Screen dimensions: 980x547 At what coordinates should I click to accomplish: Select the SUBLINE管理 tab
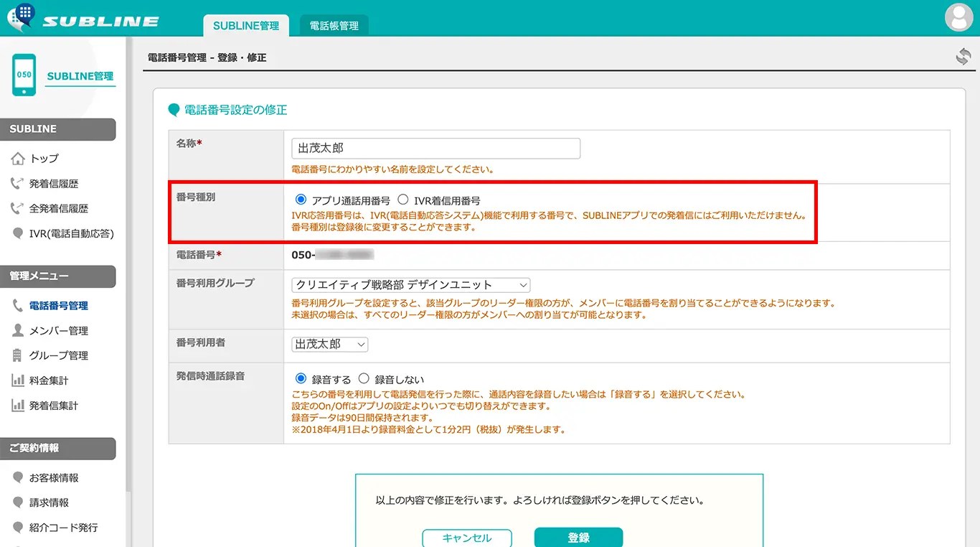click(245, 24)
